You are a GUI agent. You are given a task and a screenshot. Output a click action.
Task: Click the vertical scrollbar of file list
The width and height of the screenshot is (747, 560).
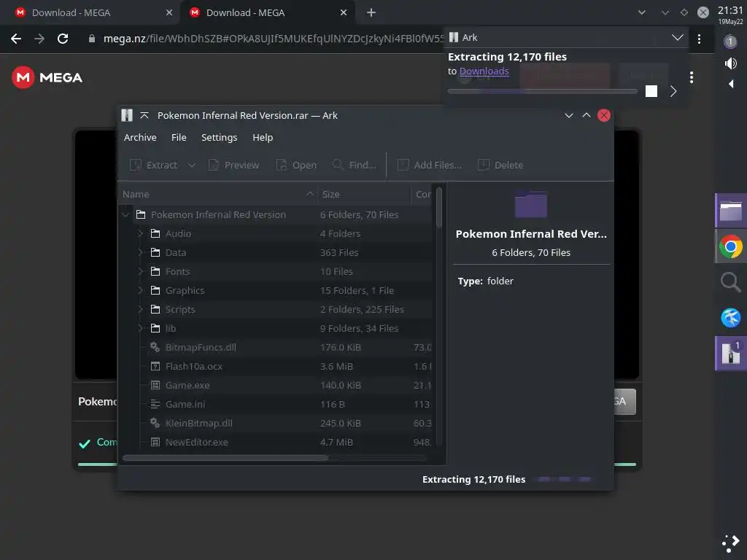[x=438, y=208]
